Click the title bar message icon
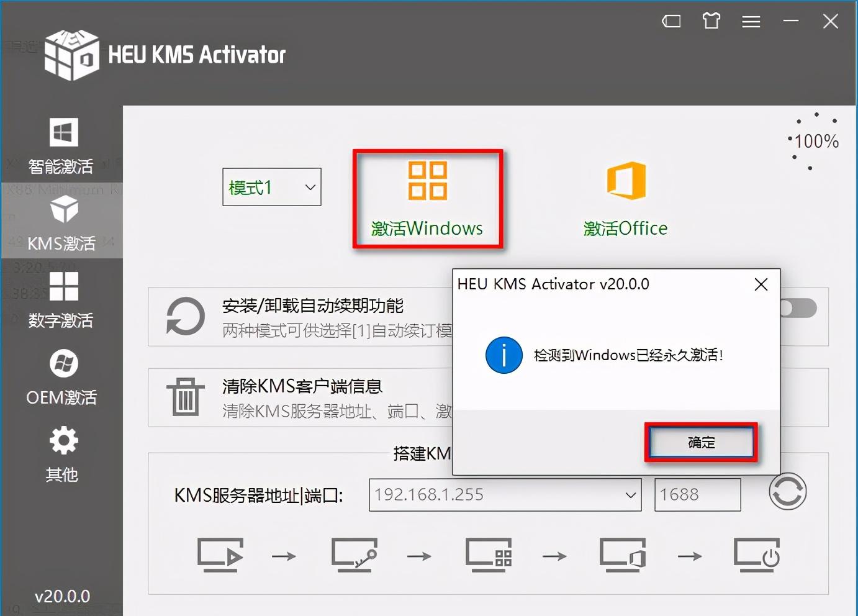The image size is (858, 616). (x=671, y=22)
